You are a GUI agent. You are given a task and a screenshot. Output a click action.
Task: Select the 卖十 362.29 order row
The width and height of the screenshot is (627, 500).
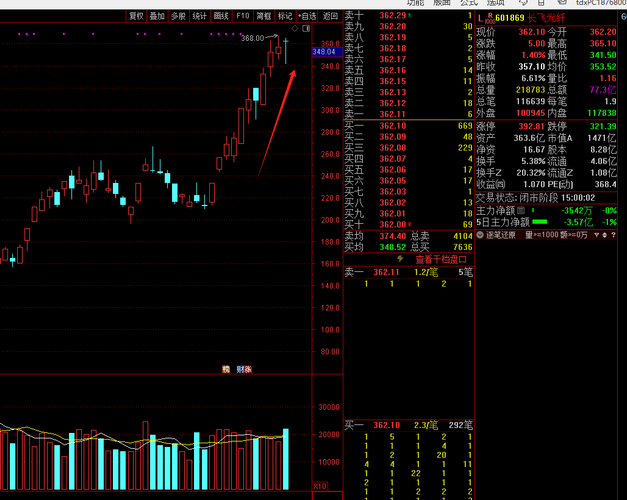pos(409,16)
